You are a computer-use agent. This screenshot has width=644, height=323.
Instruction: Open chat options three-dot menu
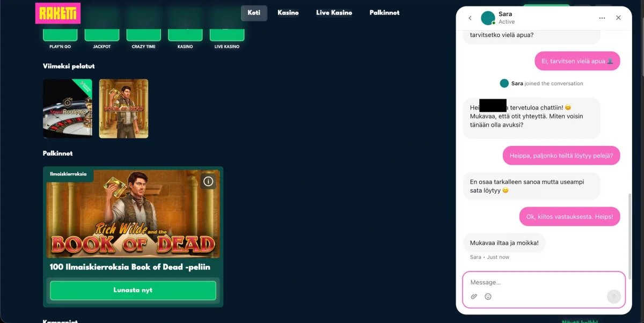(x=602, y=18)
